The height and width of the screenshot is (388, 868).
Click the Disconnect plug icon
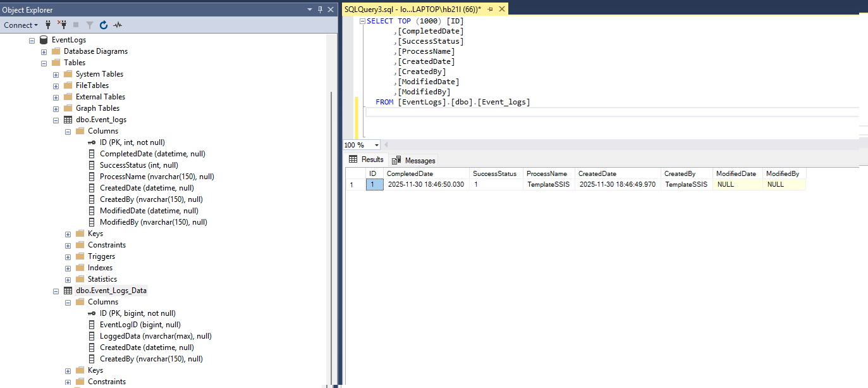click(62, 25)
